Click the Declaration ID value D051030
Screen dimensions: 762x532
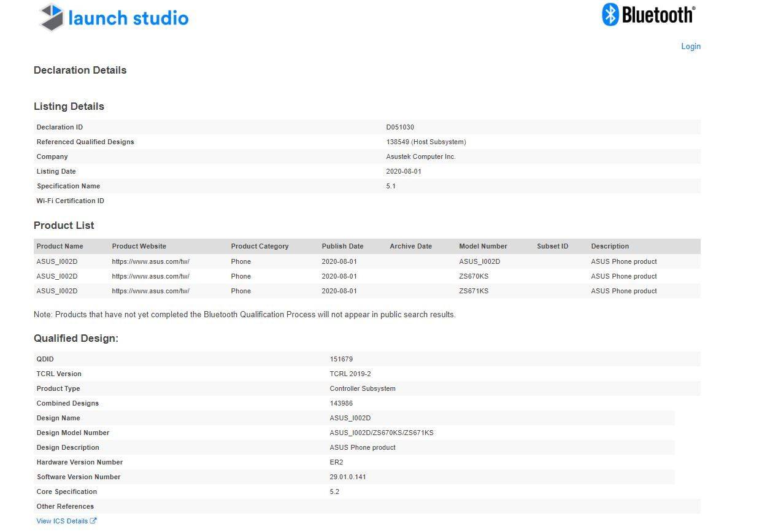[x=399, y=127]
